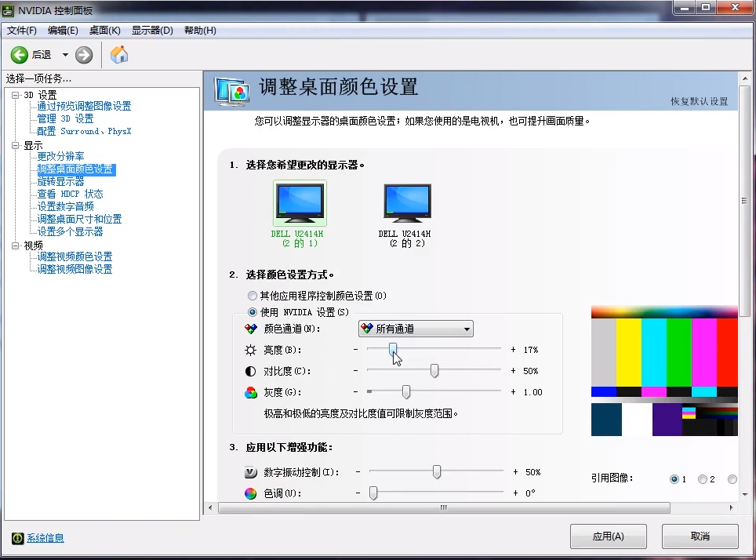The image size is (756, 560).
Task: Select the third reference image radio button
Action: [x=732, y=479]
